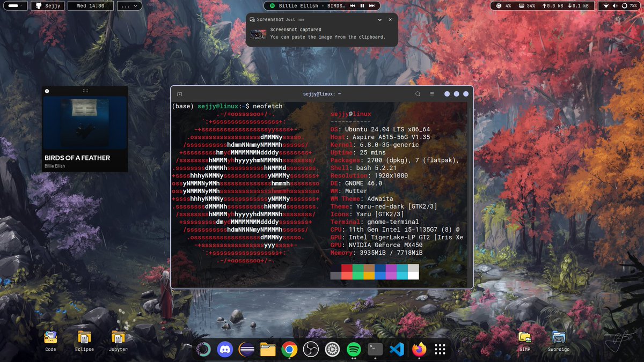Click the music widget grip handle

[85, 91]
